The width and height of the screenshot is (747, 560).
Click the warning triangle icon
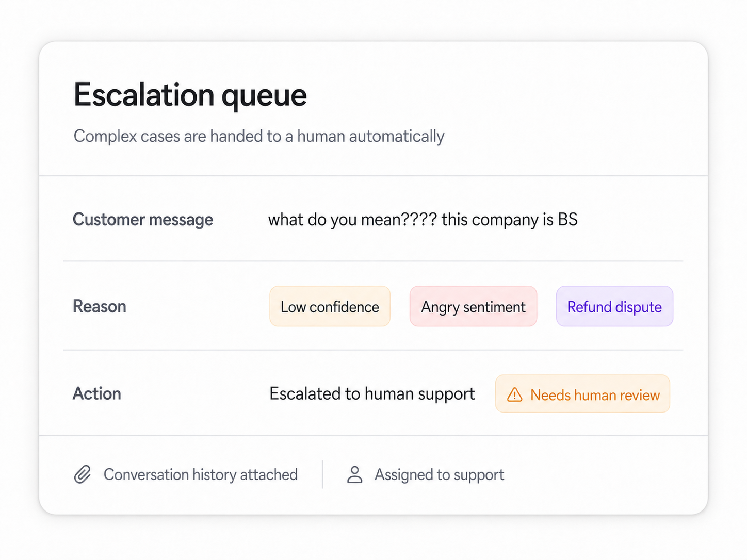[514, 394]
